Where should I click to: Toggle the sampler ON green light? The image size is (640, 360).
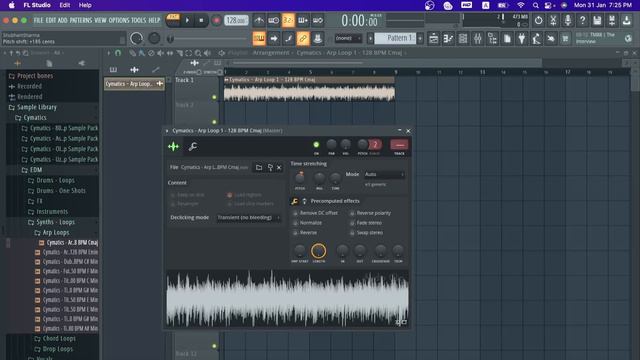coord(316,144)
